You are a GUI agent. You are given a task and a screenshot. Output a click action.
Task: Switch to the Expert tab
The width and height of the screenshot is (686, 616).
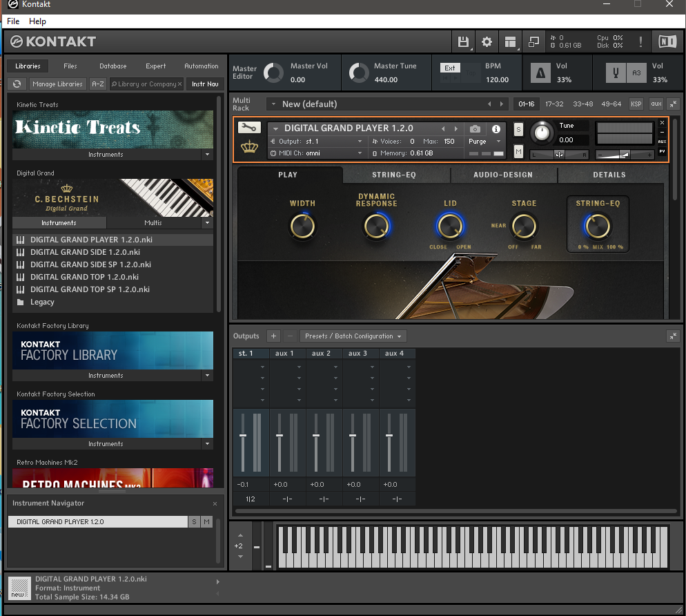coord(156,66)
